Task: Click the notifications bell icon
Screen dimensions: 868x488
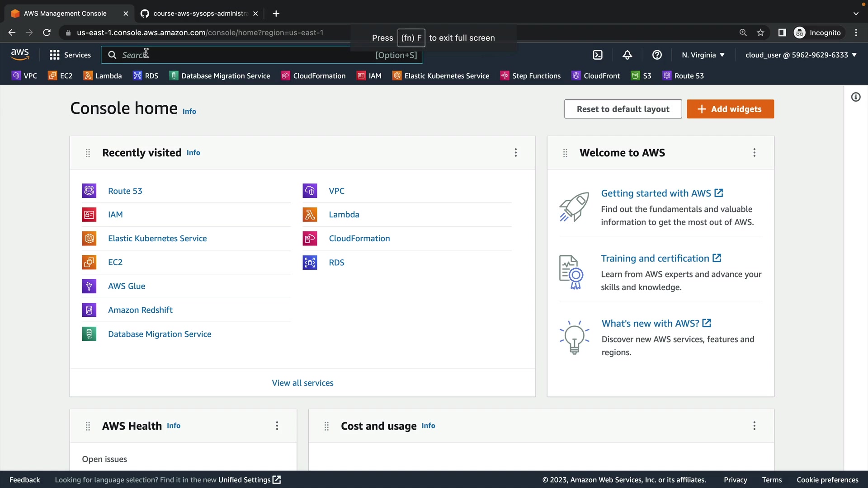Action: coord(627,55)
